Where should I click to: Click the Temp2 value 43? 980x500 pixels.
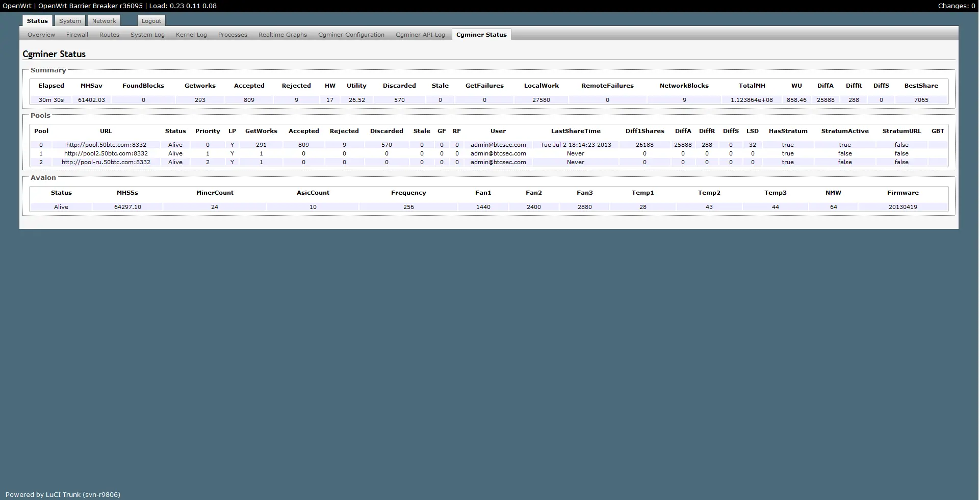(709, 207)
